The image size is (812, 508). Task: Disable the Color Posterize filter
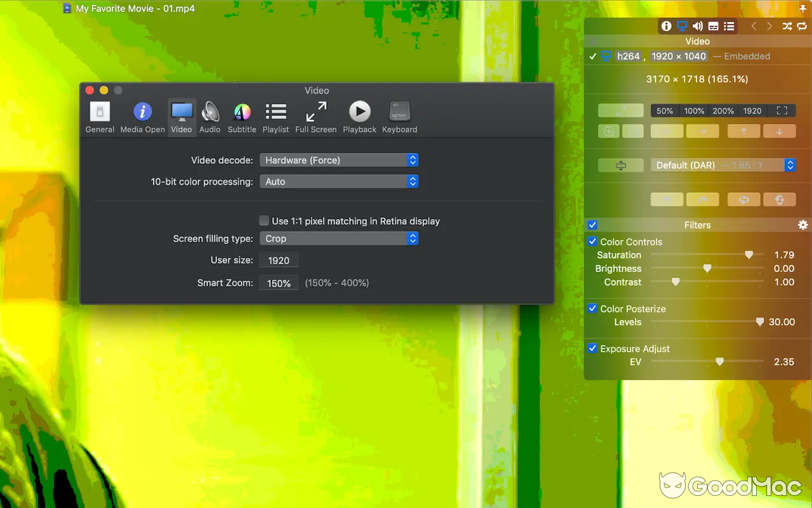click(x=593, y=309)
